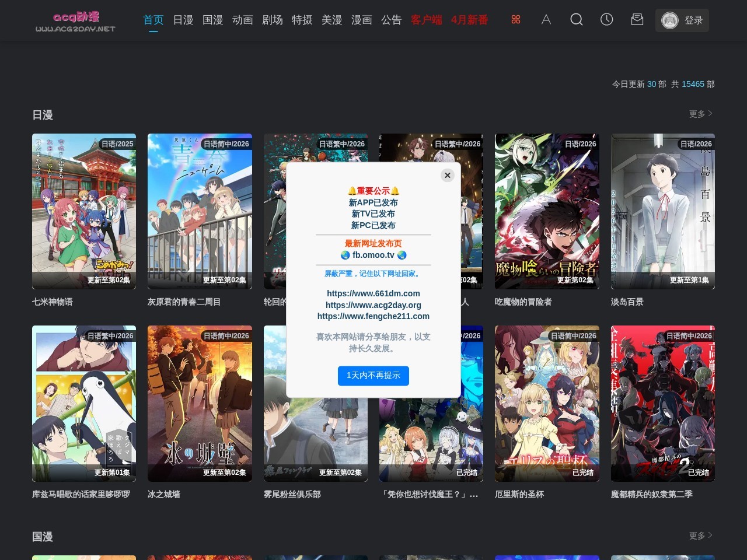Open the fb.omoo.tv link
Viewport: 747px width, 560px height.
373,255
